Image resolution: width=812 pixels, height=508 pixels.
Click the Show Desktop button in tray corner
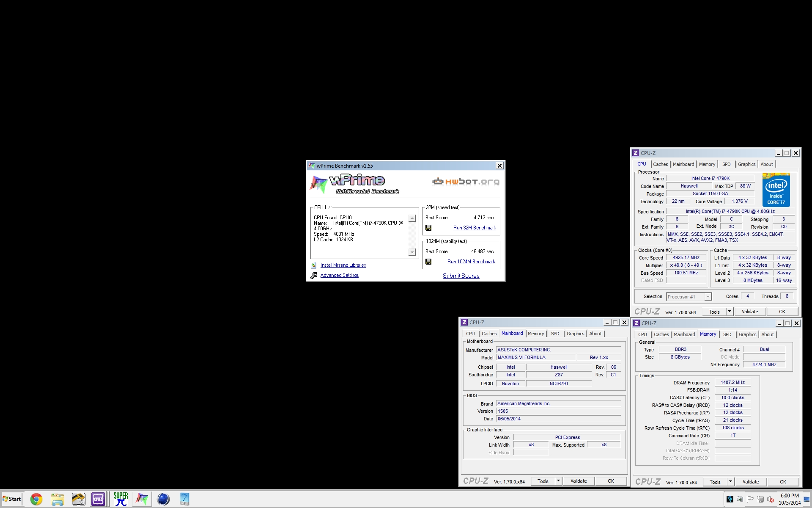point(807,499)
